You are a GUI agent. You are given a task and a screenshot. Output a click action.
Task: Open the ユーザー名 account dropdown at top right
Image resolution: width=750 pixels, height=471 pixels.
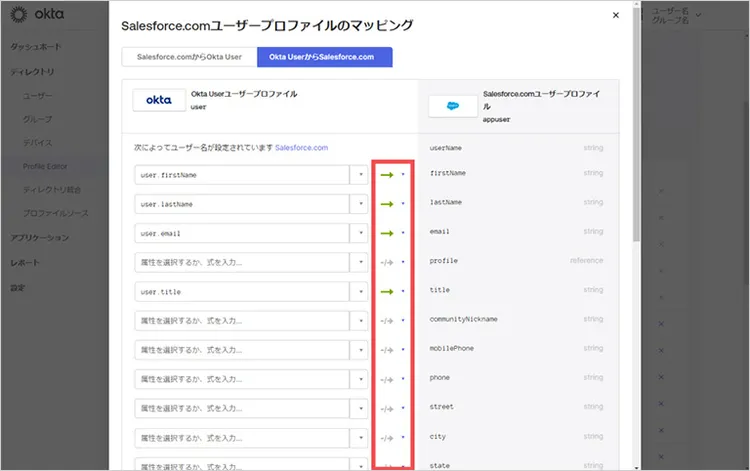click(x=676, y=15)
